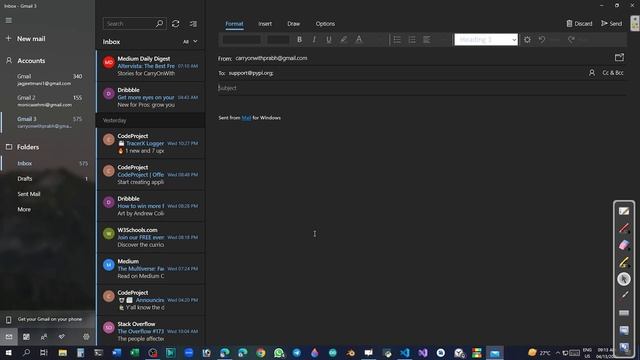Click the New mail plus button
The height and width of the screenshot is (360, 640).
click(9, 38)
